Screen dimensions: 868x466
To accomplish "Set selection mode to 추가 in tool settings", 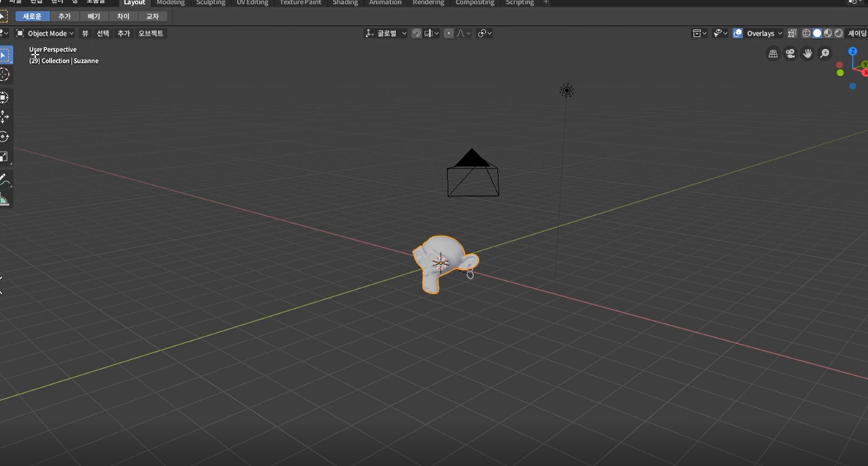I will coord(64,17).
